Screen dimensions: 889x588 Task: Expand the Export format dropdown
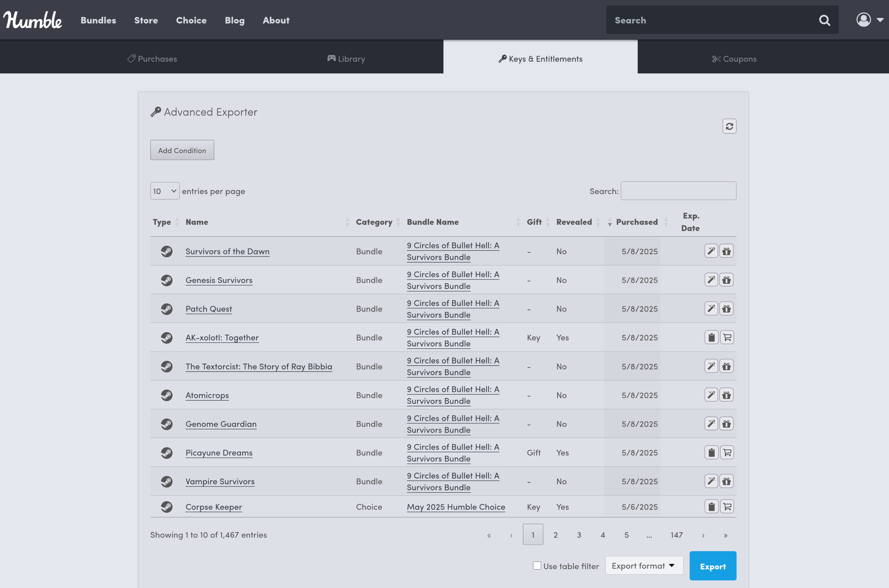(x=643, y=566)
